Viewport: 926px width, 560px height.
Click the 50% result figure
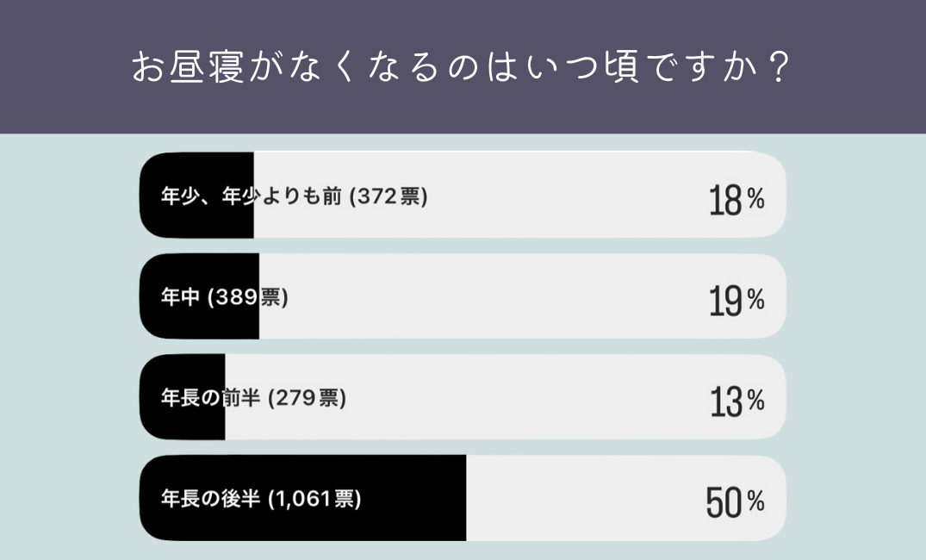pyautogui.click(x=735, y=502)
